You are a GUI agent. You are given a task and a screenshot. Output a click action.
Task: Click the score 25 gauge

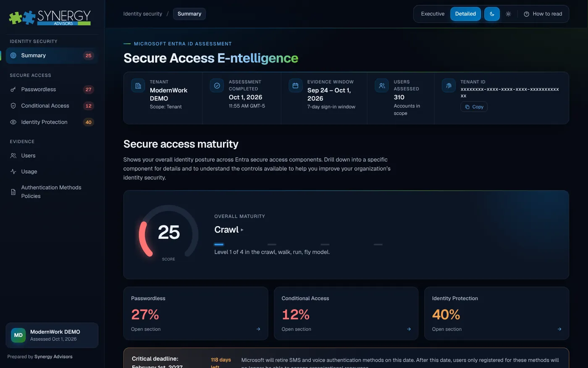(168, 232)
